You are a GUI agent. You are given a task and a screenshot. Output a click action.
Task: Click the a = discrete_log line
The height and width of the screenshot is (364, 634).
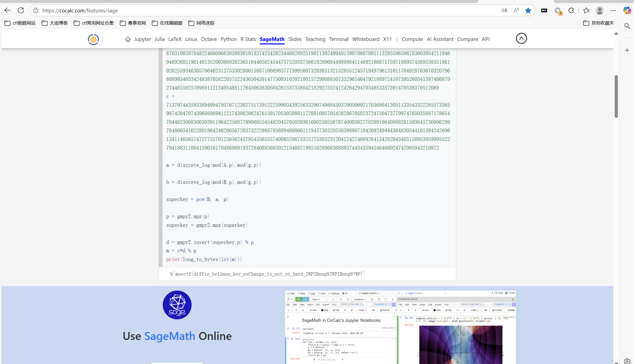pos(213,165)
